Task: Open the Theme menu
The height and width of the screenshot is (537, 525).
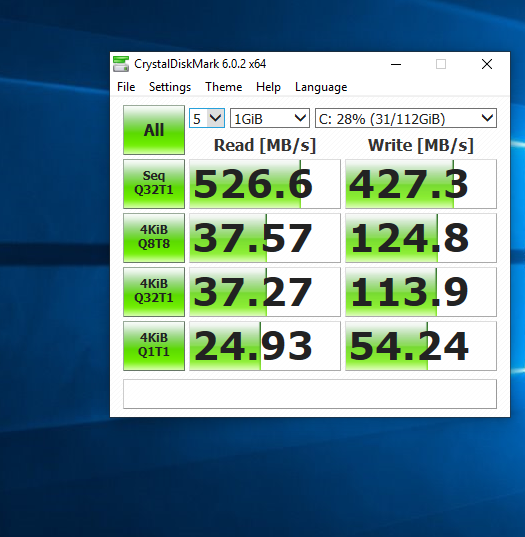Action: click(x=224, y=87)
